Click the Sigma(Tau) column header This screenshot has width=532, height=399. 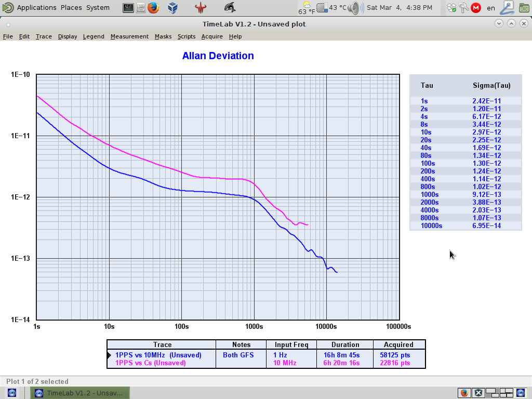(491, 86)
